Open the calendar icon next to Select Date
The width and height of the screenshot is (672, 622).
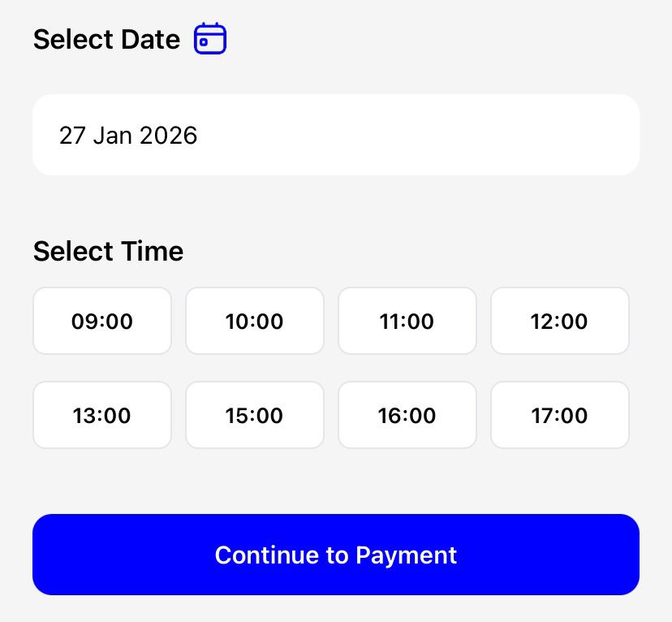[209, 38]
